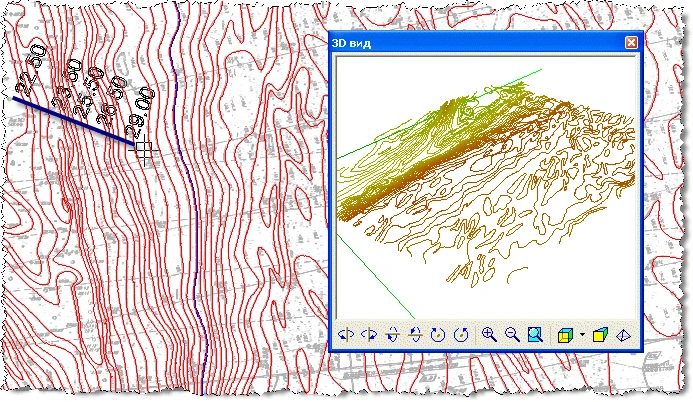Image resolution: width=693 pixels, height=402 pixels.
Task: Close the 3D вид window
Action: pyautogui.click(x=631, y=43)
